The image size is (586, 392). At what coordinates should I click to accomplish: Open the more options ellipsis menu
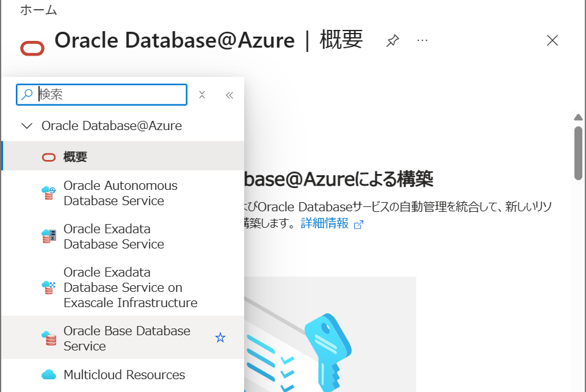[422, 40]
